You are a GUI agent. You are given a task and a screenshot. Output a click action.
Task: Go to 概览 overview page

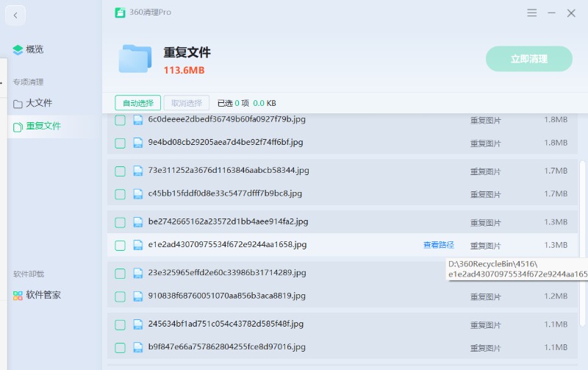[x=34, y=49]
